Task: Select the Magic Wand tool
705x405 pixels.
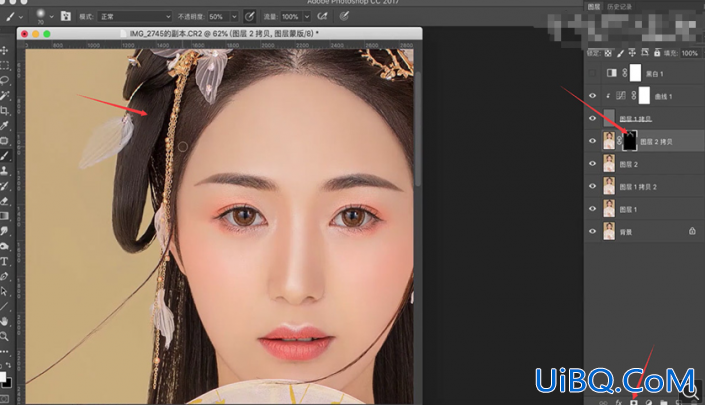Action: click(4, 95)
